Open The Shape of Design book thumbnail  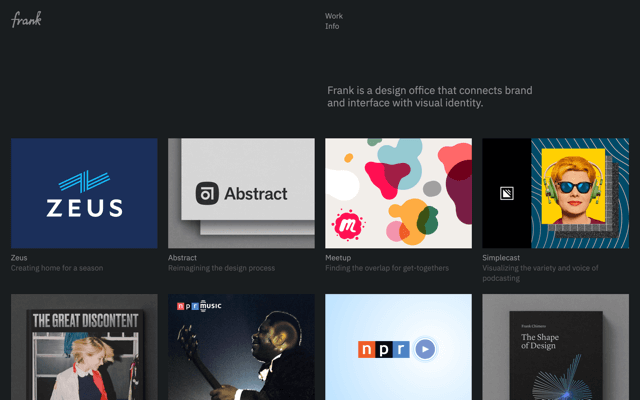point(556,347)
